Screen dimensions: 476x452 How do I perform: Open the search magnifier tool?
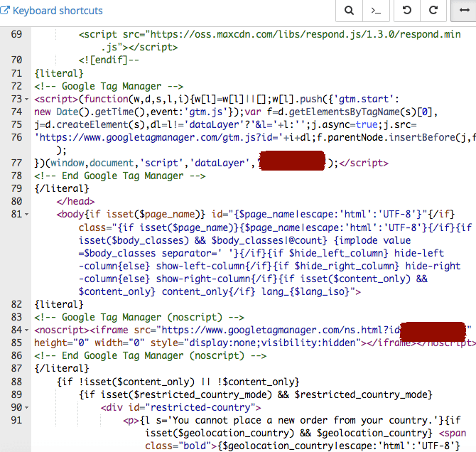[x=349, y=11]
